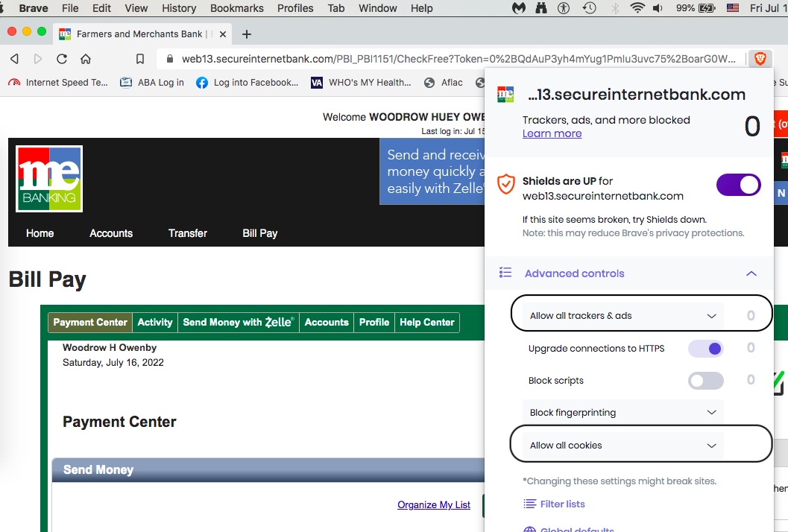Close the Farmers and Merchants Bank tab
This screenshot has height=532, width=788.
[223, 34]
